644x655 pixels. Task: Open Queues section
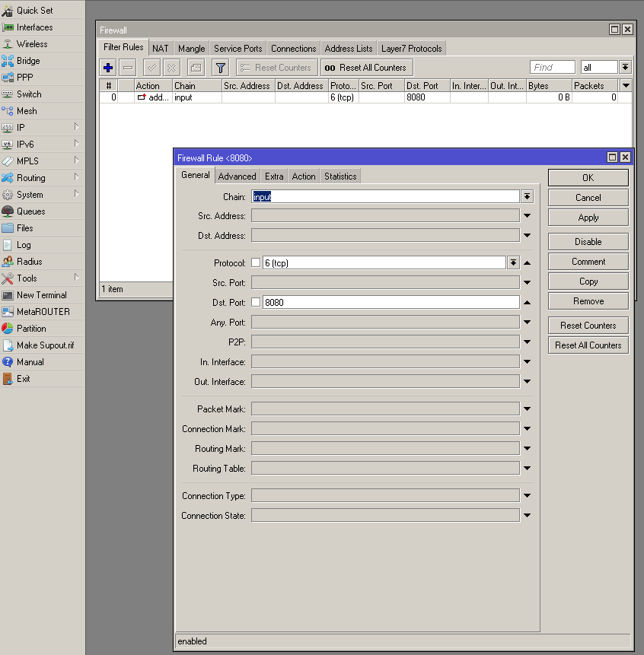click(x=42, y=211)
